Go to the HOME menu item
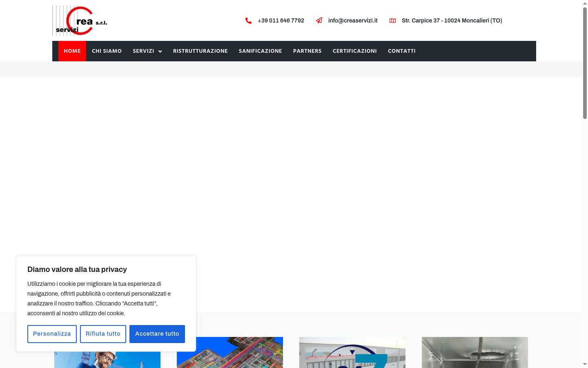 [x=72, y=51]
